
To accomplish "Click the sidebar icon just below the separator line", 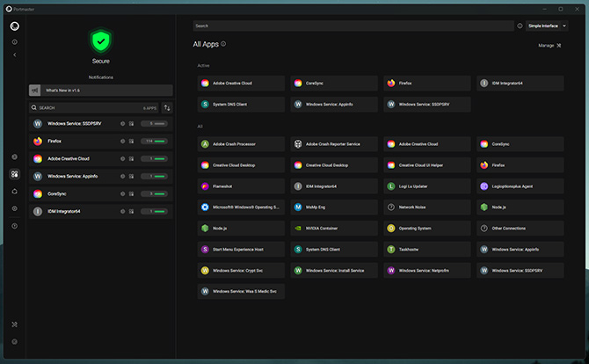I will tap(15, 226).
